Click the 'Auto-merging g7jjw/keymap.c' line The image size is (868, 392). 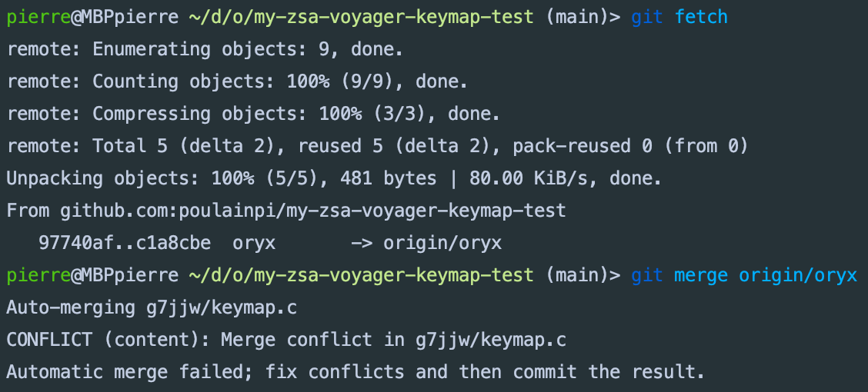pyautogui.click(x=152, y=307)
